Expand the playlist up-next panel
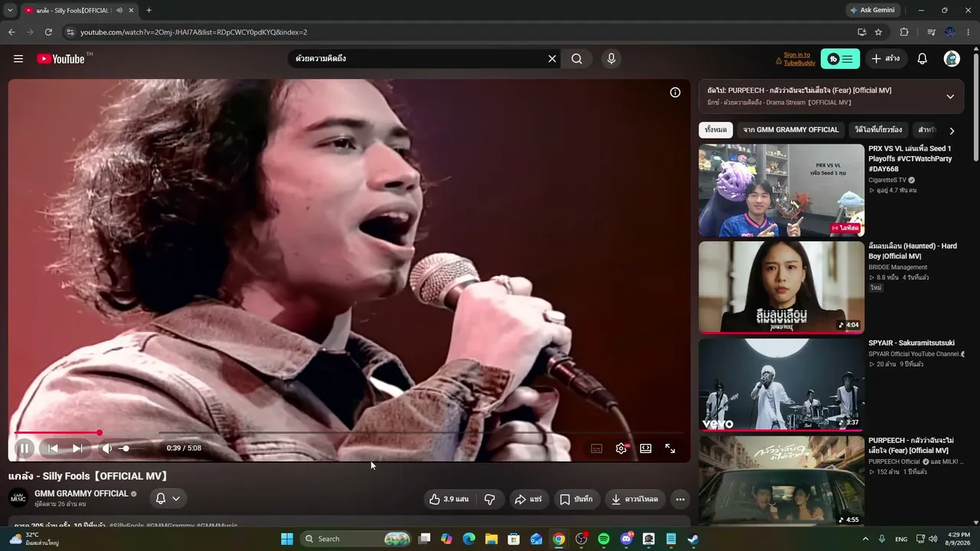The height and width of the screenshot is (551, 980). [950, 96]
